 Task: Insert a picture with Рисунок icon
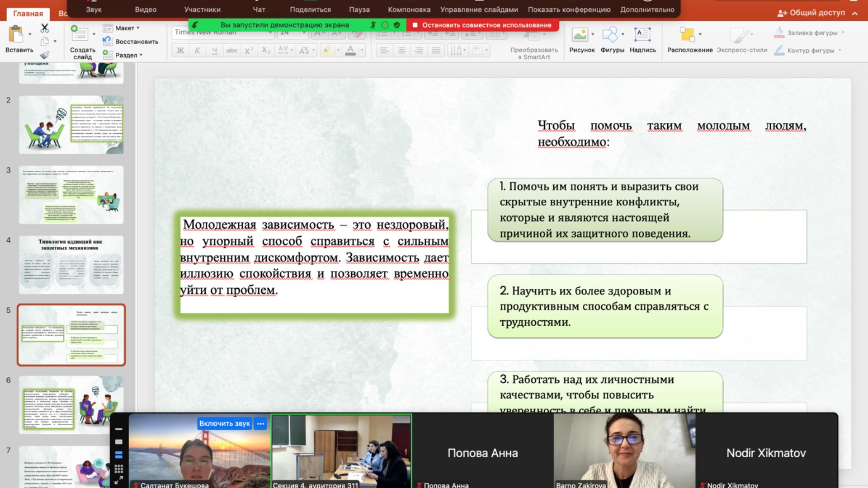click(x=580, y=35)
